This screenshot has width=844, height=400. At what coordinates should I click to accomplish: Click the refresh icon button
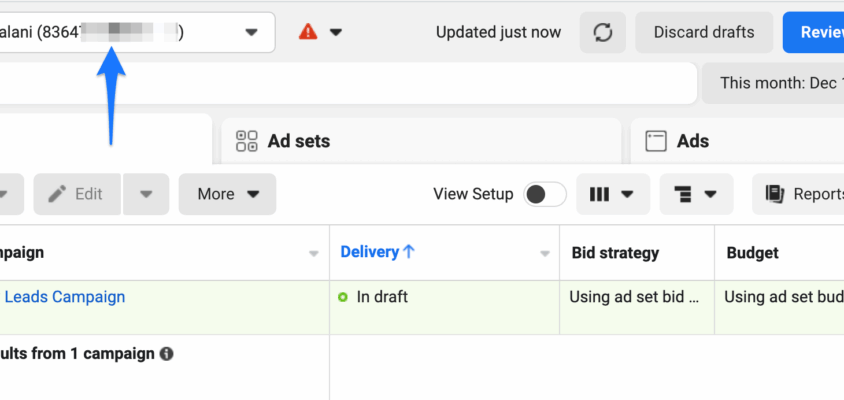pyautogui.click(x=602, y=32)
